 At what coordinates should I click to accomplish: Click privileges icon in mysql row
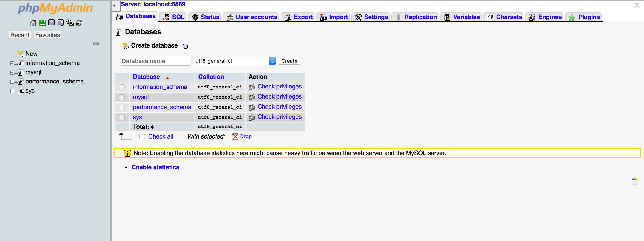252,97
